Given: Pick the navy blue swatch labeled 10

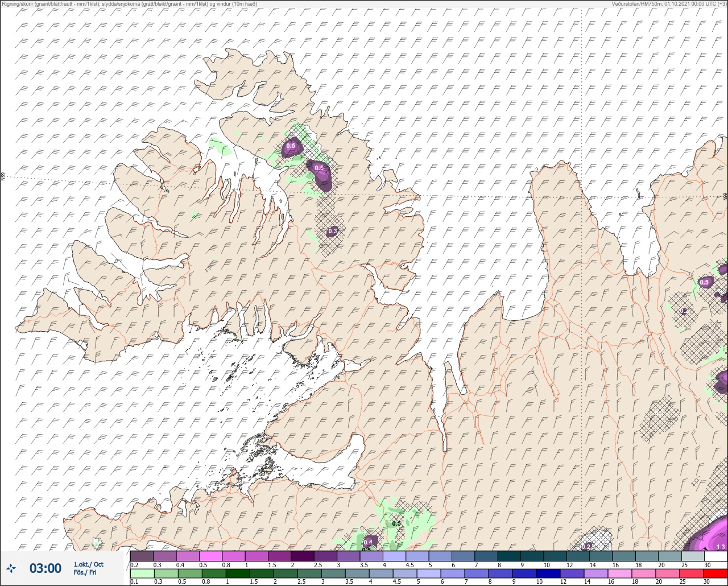Looking at the screenshot, I should [x=549, y=573].
